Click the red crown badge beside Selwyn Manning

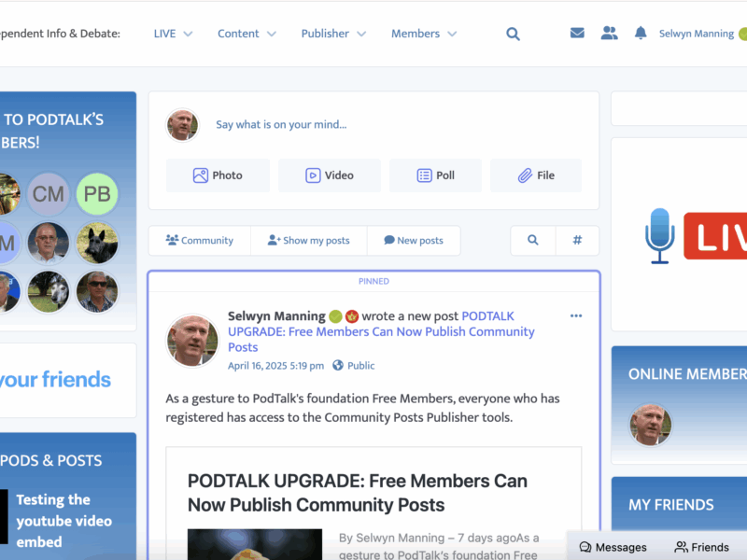(352, 316)
